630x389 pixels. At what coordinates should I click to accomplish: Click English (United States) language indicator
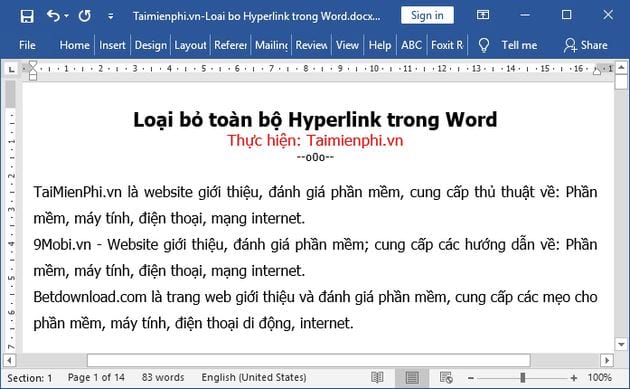254,378
